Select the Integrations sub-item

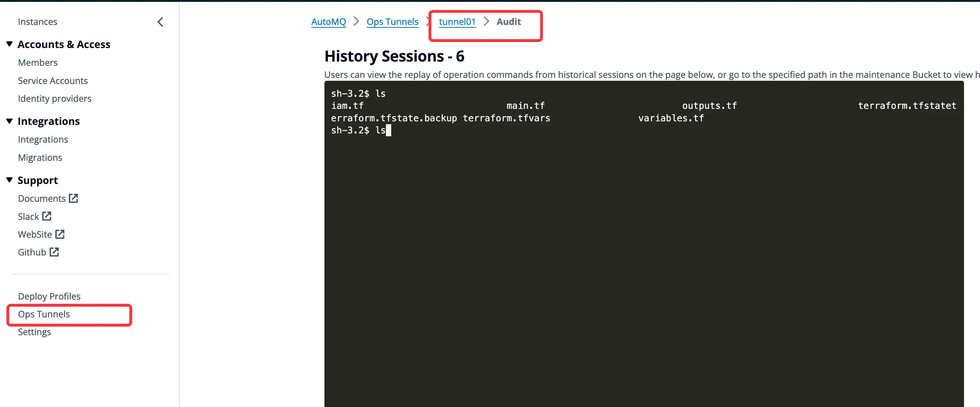[43, 139]
